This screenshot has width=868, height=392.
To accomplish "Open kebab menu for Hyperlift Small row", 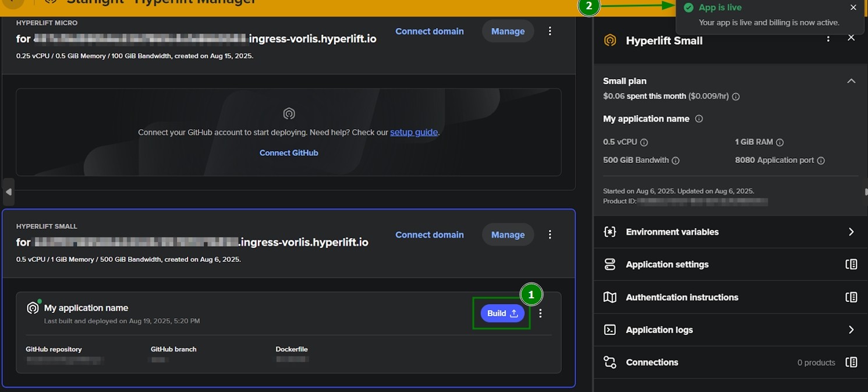I will 550,234.
